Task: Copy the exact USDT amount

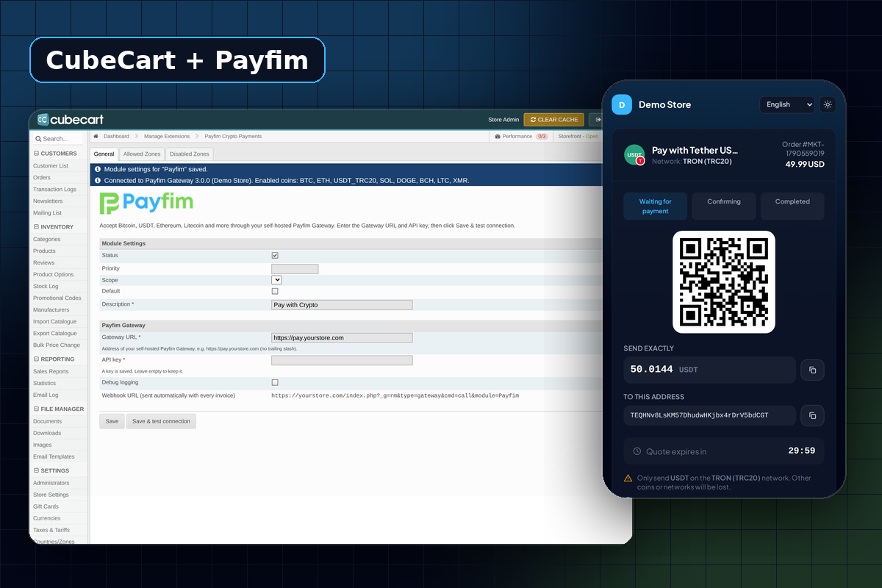Action: 812,370
